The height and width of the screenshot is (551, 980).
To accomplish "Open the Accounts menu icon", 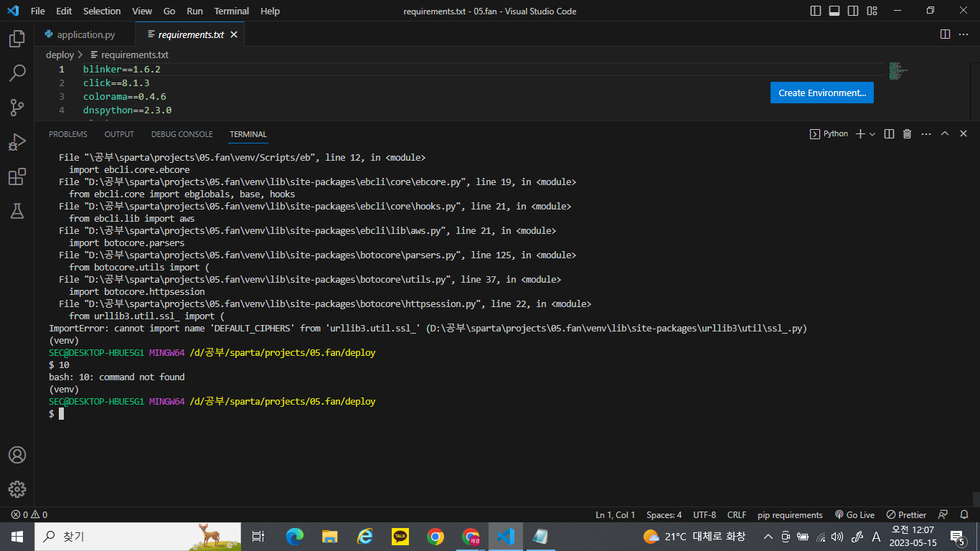I will [17, 455].
